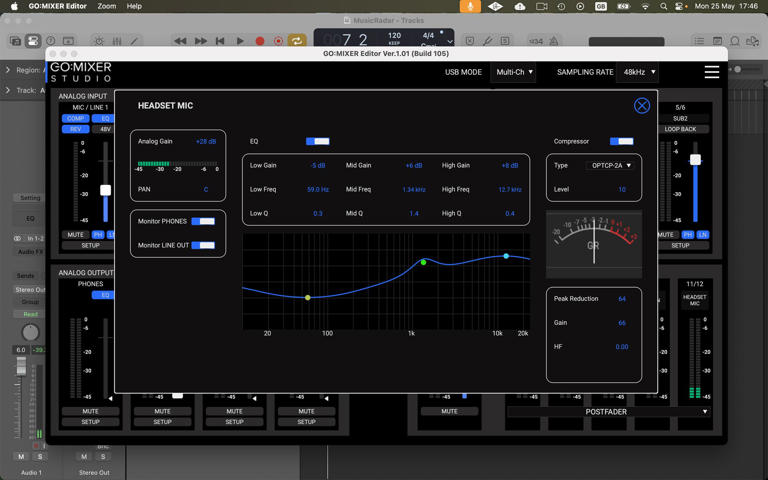
Task: Open the SAMPLING RATE 48kHz dropdown
Action: pyautogui.click(x=638, y=72)
